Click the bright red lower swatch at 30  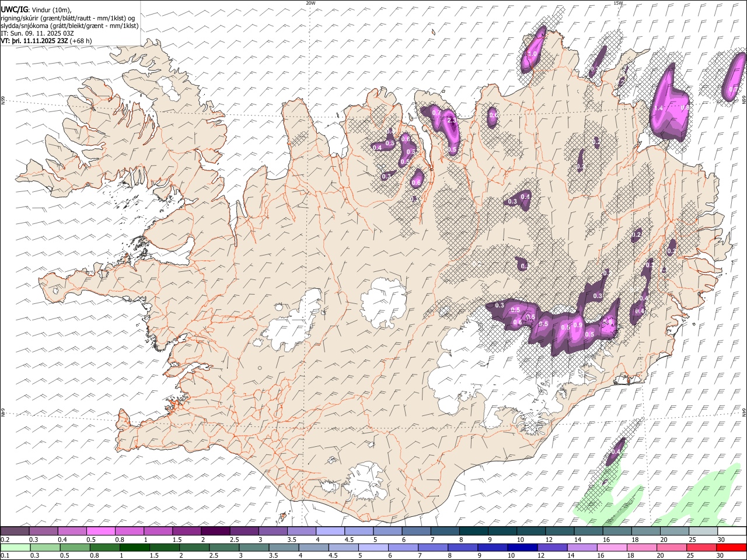(731, 547)
